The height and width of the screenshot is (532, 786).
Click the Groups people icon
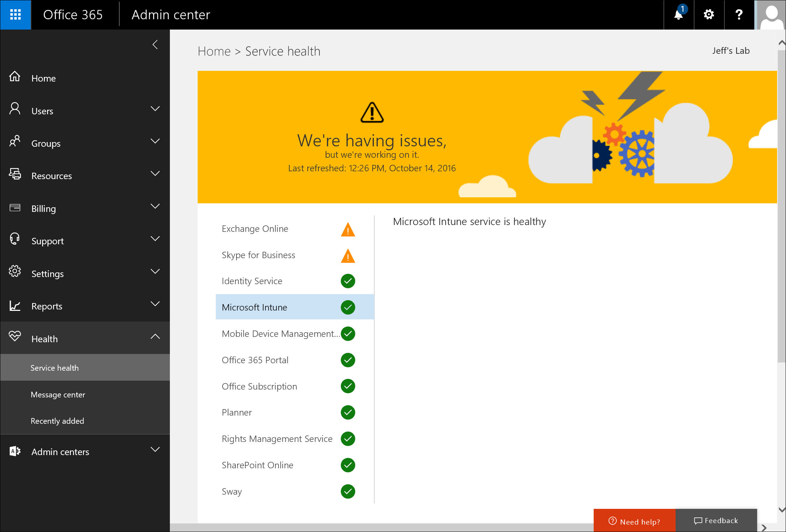pos(15,141)
